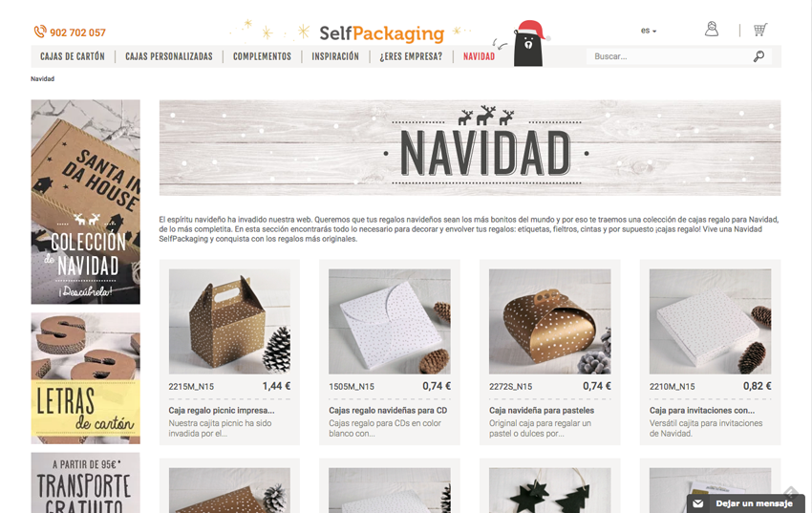This screenshot has height=513, width=812.
Task: Open Caja navideña para pasteles link
Action: pos(542,410)
